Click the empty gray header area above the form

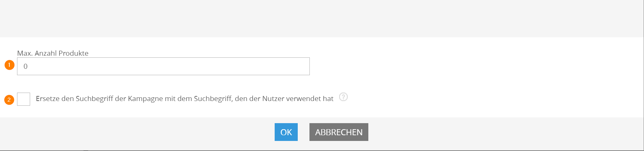[x=322, y=18]
